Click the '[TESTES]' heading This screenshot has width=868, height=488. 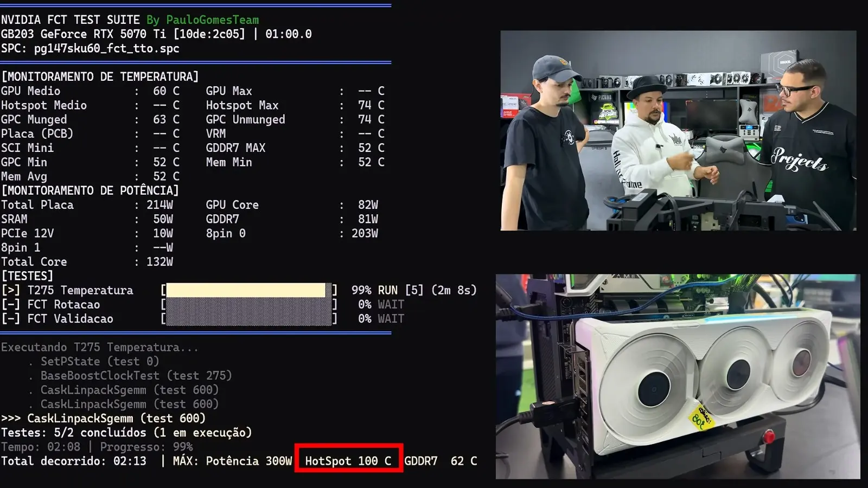27,276
